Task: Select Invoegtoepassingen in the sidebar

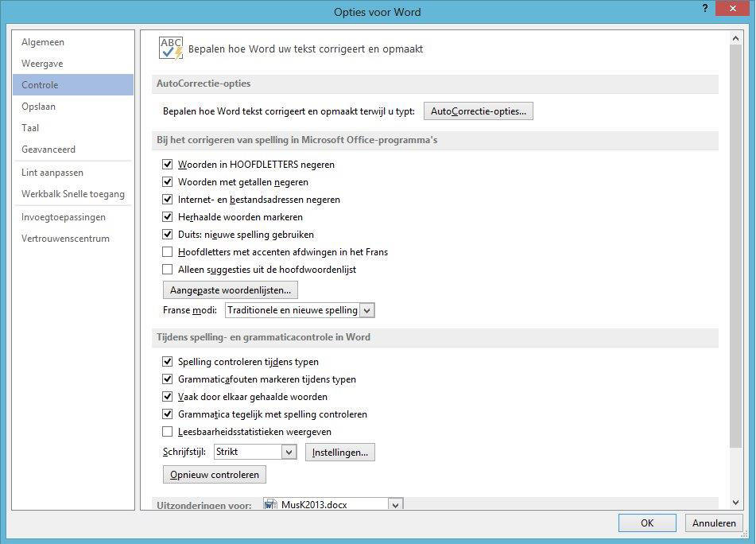Action: 73,217
